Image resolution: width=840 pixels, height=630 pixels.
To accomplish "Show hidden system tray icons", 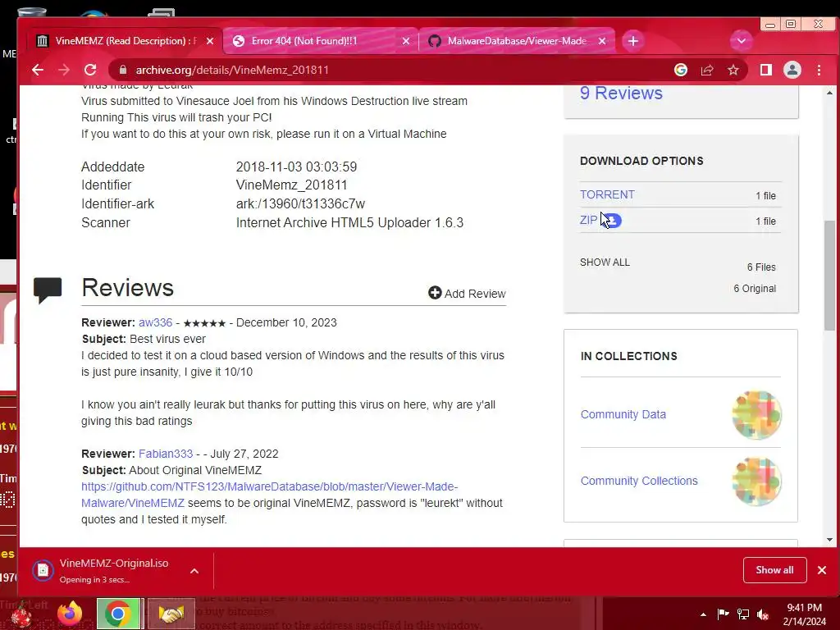I will click(x=703, y=614).
